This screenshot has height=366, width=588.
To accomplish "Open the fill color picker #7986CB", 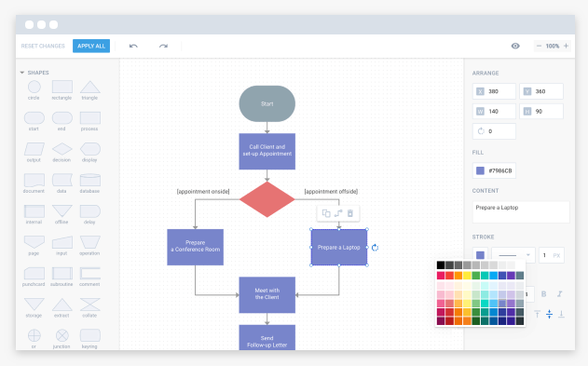I will coord(494,170).
